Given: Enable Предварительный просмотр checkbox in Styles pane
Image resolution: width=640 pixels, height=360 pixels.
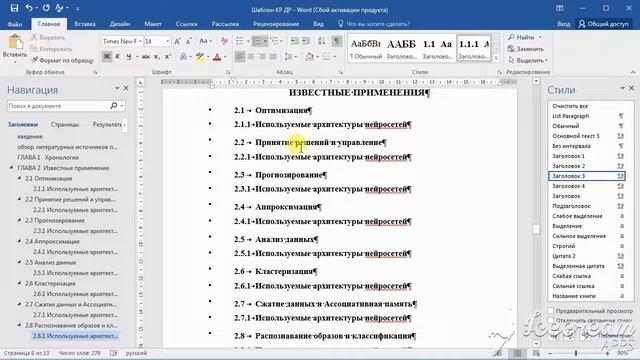Looking at the screenshot, I should [551, 311].
